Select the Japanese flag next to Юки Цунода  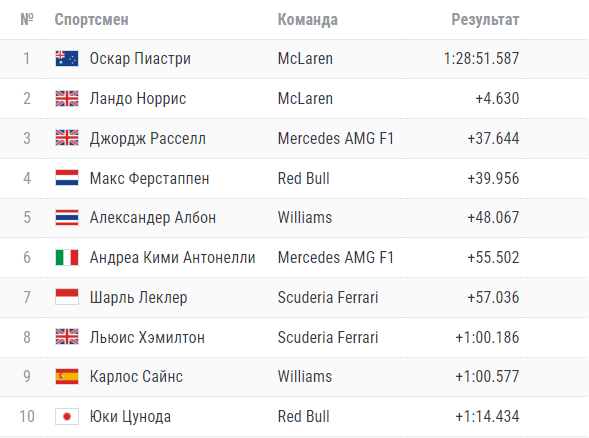click(67, 416)
